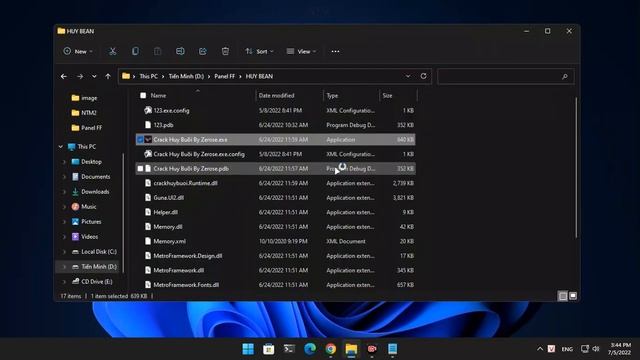Click HUY BEAN breadcrumb segment
This screenshot has width=640, height=360.
click(x=259, y=76)
